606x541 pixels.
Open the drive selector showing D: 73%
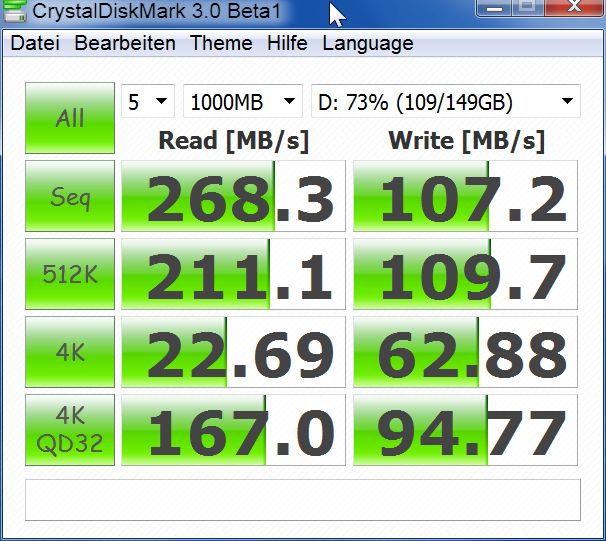click(446, 101)
